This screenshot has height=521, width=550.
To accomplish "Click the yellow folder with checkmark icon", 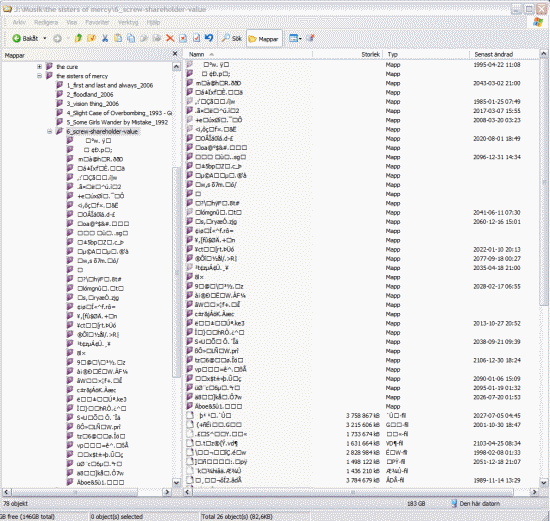I will (x=91, y=38).
